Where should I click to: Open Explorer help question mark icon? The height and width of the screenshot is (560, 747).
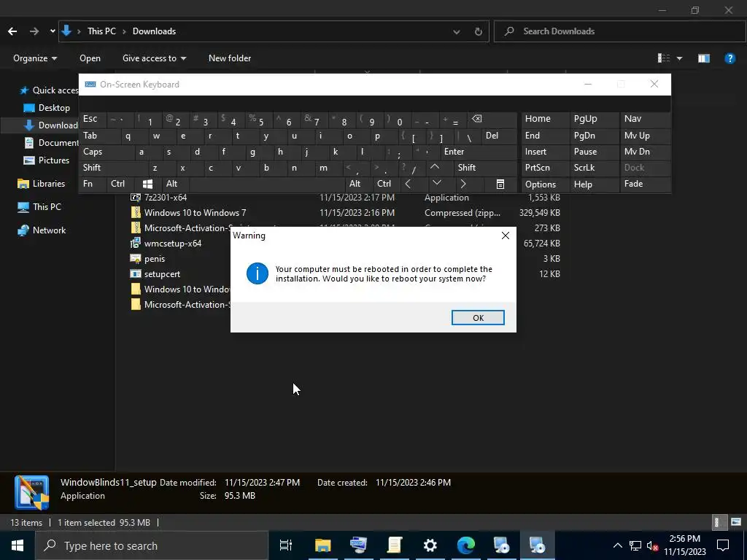pos(729,58)
